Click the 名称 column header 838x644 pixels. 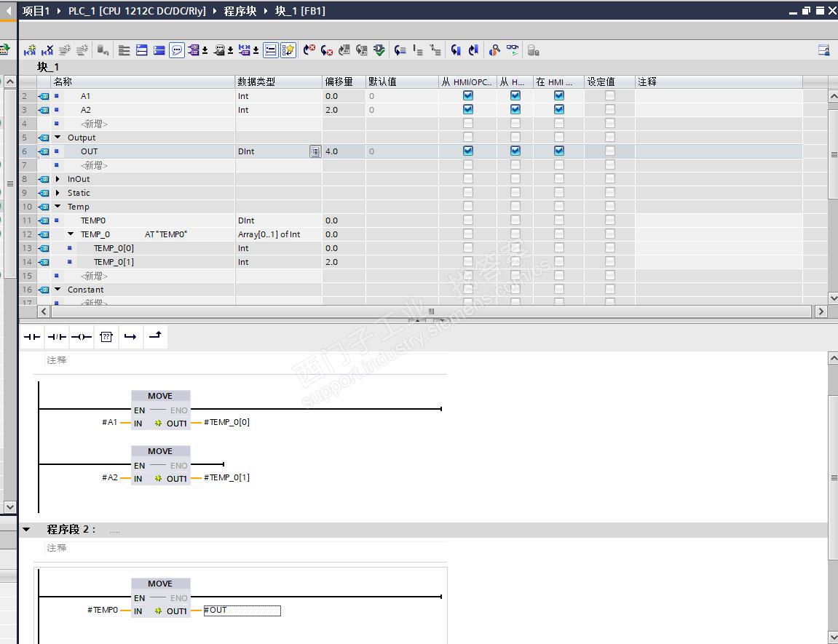(143, 82)
